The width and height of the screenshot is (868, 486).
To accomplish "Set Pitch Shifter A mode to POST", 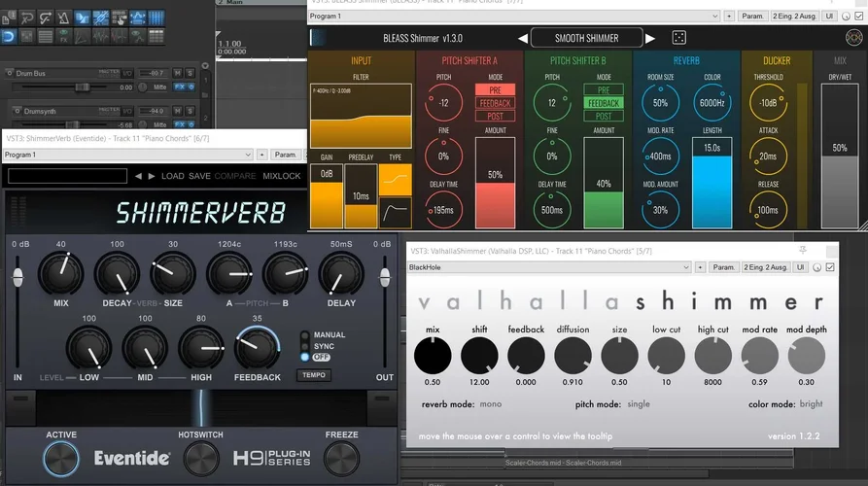I will (x=495, y=117).
